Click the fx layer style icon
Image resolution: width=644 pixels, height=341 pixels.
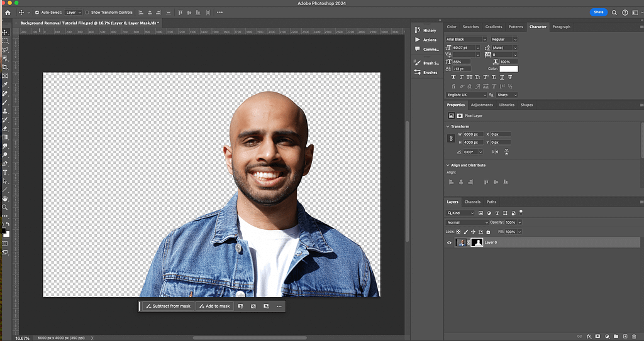click(x=588, y=336)
